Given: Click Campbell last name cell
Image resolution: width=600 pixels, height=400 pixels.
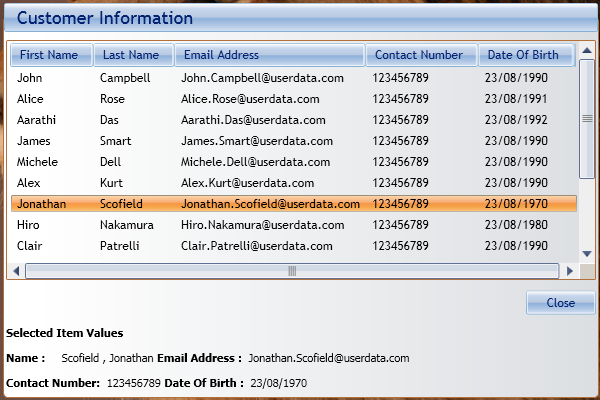Looking at the screenshot, I should pyautogui.click(x=125, y=78).
